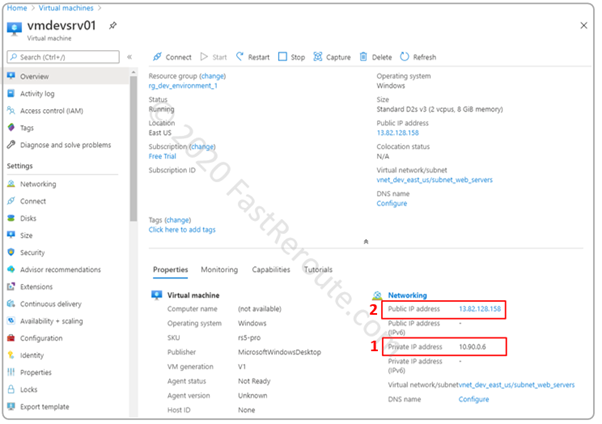Click the top public IP 13.82.128.158 link
The height and width of the screenshot is (424, 602).
pos(398,133)
